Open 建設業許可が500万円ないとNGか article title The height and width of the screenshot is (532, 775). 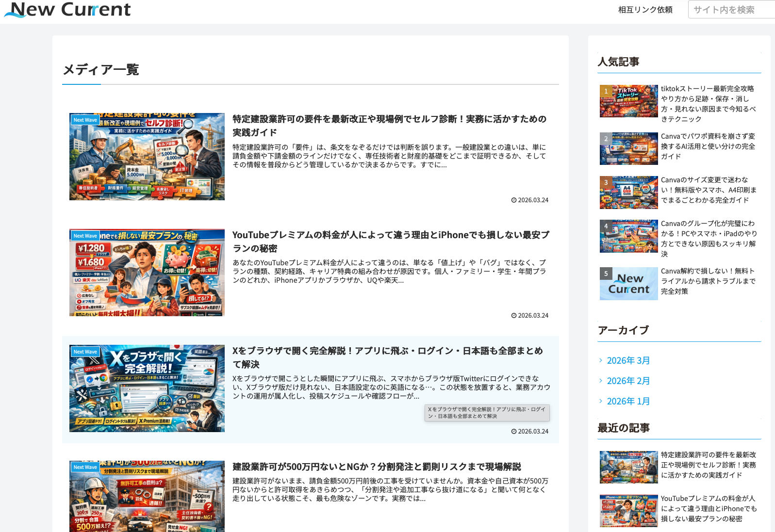pos(377,467)
